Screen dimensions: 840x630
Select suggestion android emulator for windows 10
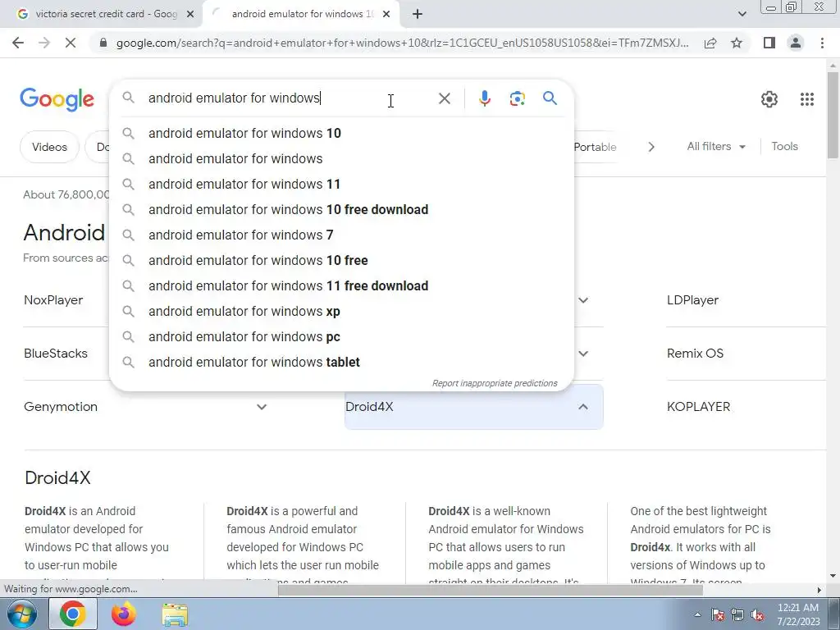tap(341, 134)
